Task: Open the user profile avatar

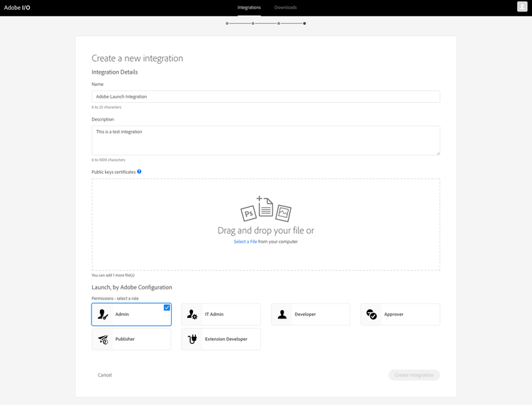Action: (522, 7)
